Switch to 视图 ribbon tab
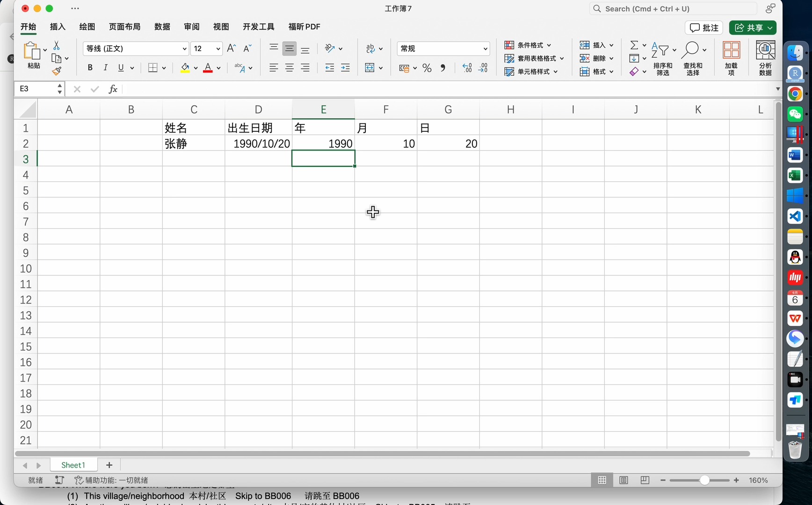812x505 pixels. [221, 27]
